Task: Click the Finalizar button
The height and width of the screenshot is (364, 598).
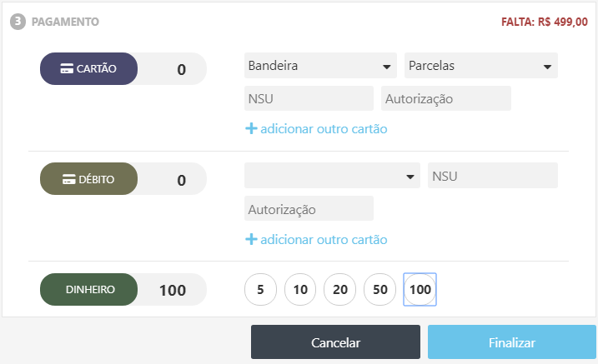Action: point(512,342)
